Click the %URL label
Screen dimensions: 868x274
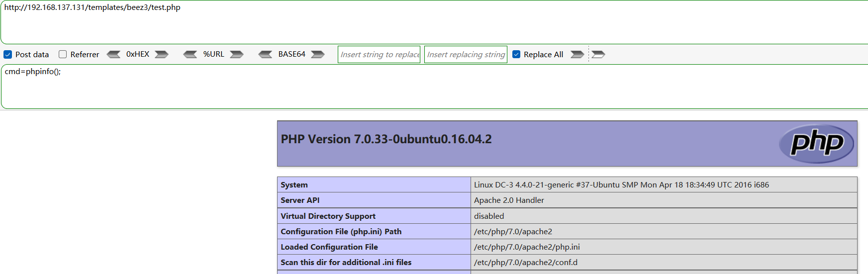coord(213,54)
